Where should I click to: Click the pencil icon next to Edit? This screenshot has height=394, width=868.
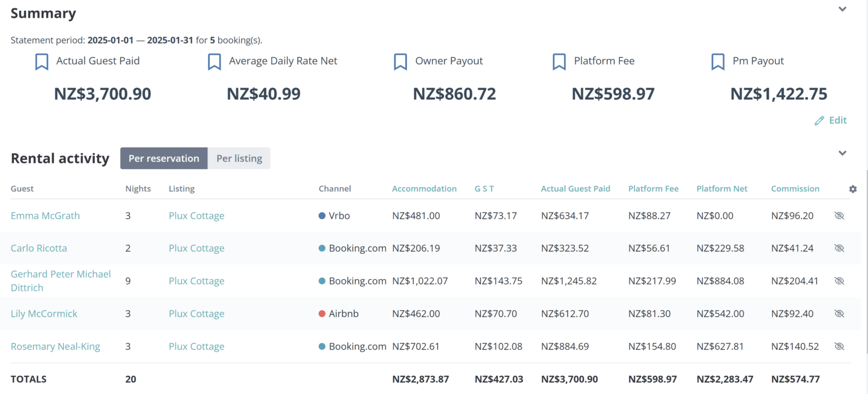pos(821,120)
